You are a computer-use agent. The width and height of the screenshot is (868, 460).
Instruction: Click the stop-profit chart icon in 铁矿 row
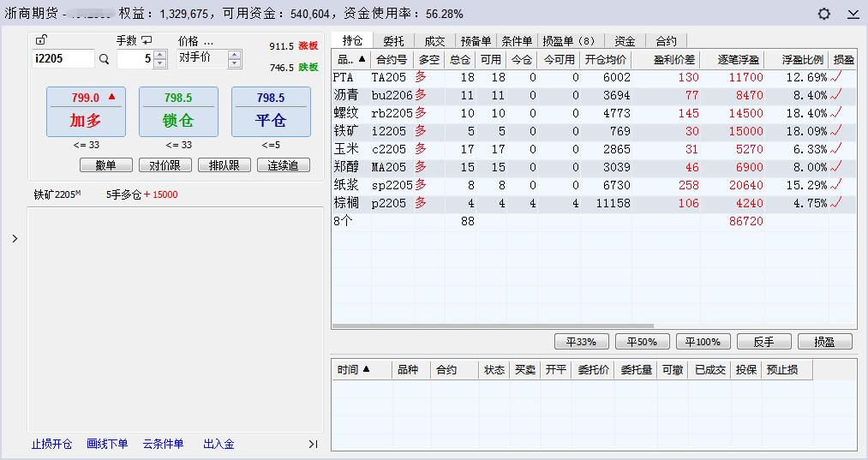coord(836,131)
